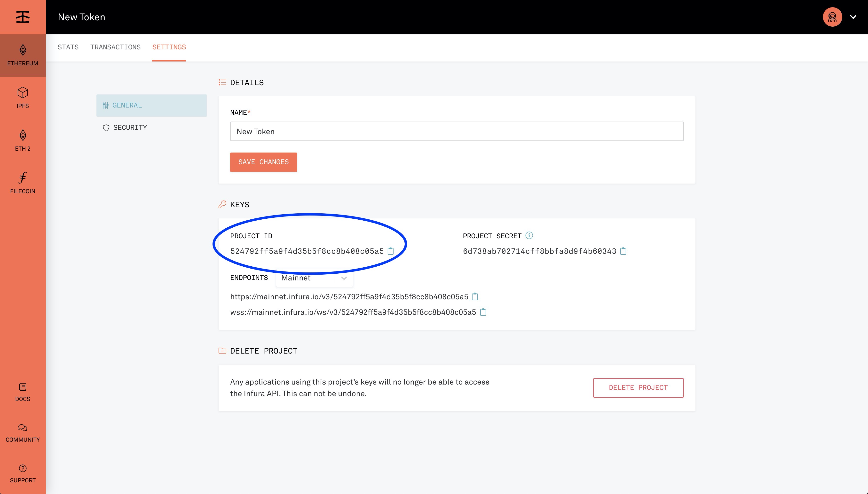Open the Community sidebar link
This screenshot has height=494, width=868.
coord(23,432)
